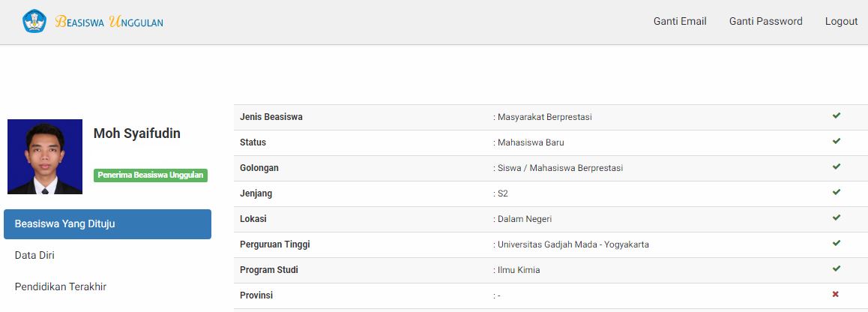Viewport: 868px width, 312px height.
Task: Click the checkmark beside Lokasi
Action: tap(837, 217)
